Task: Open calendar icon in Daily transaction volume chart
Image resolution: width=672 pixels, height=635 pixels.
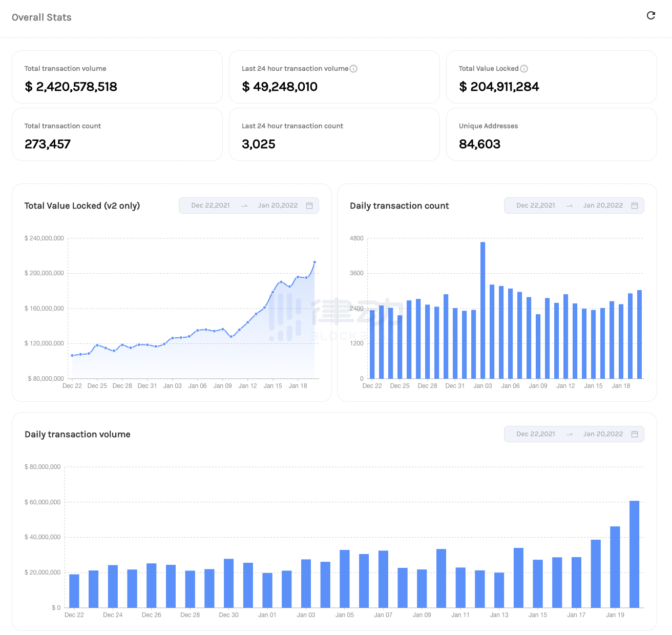Action: (x=635, y=434)
